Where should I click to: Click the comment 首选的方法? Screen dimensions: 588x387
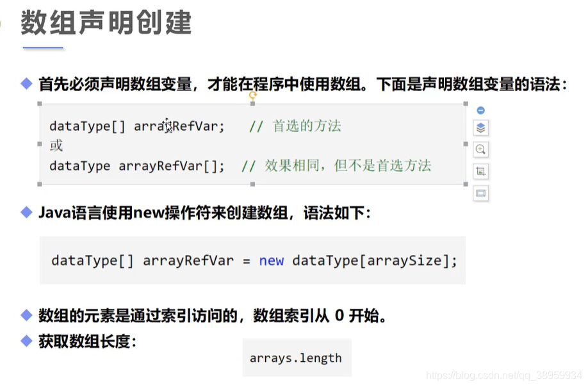point(307,126)
